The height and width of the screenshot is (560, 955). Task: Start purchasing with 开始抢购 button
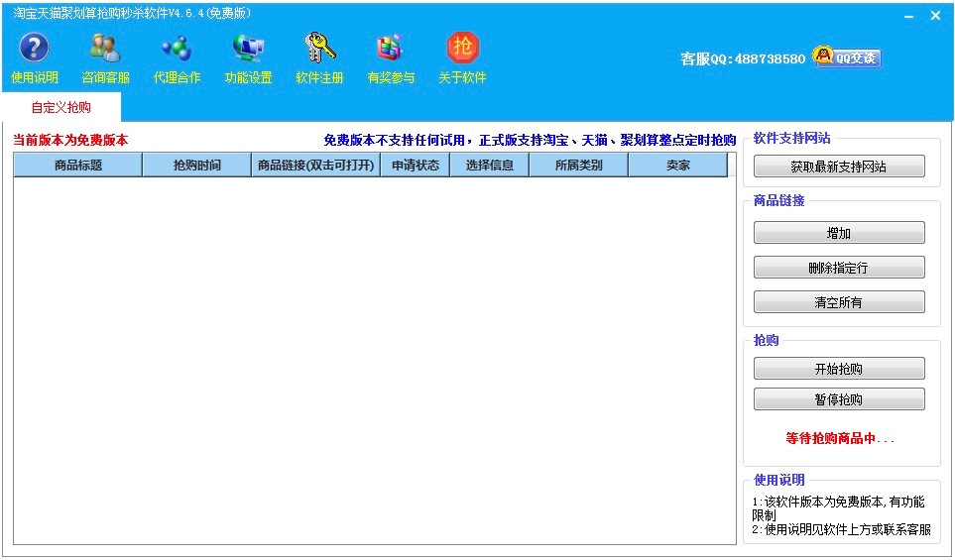pos(839,369)
